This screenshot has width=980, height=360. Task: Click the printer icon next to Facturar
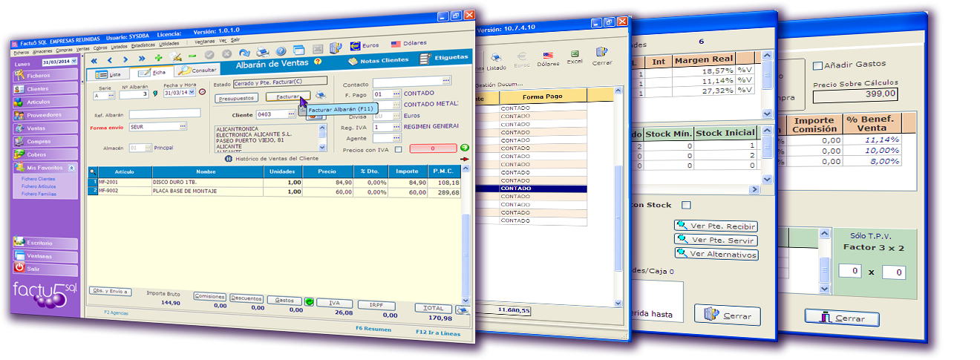point(320,95)
